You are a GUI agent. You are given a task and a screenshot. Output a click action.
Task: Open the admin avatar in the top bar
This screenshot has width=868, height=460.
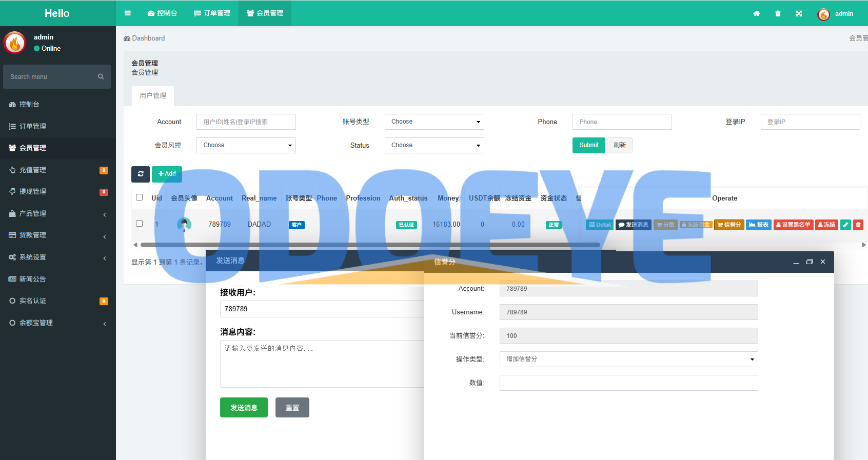click(823, 14)
